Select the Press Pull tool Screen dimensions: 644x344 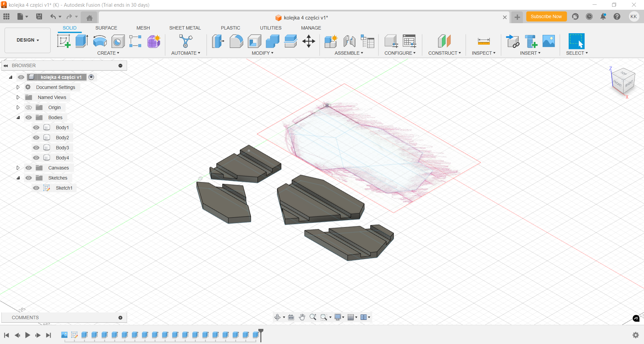click(218, 41)
